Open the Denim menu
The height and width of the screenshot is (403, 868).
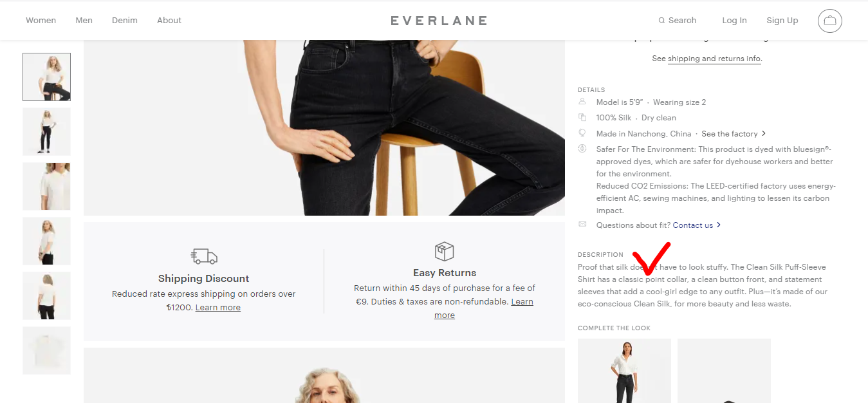(x=125, y=21)
